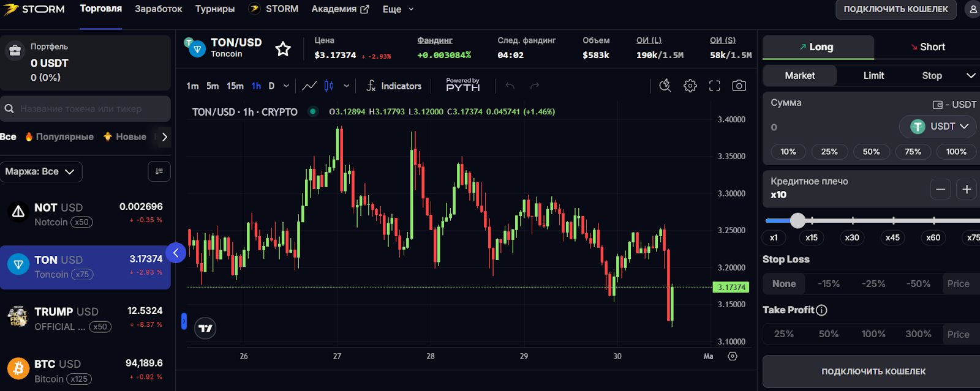Expand the timeframe dropdown after D
Screen dimensions: 980x391
(286, 86)
